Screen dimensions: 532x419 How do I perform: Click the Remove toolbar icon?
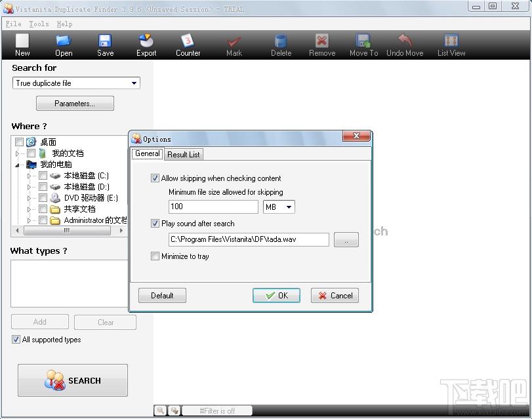click(x=321, y=41)
